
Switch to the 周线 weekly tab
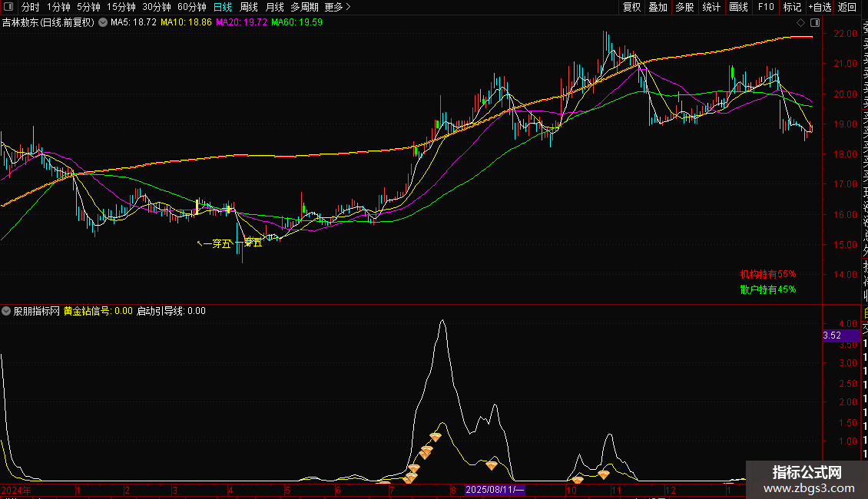[249, 7]
